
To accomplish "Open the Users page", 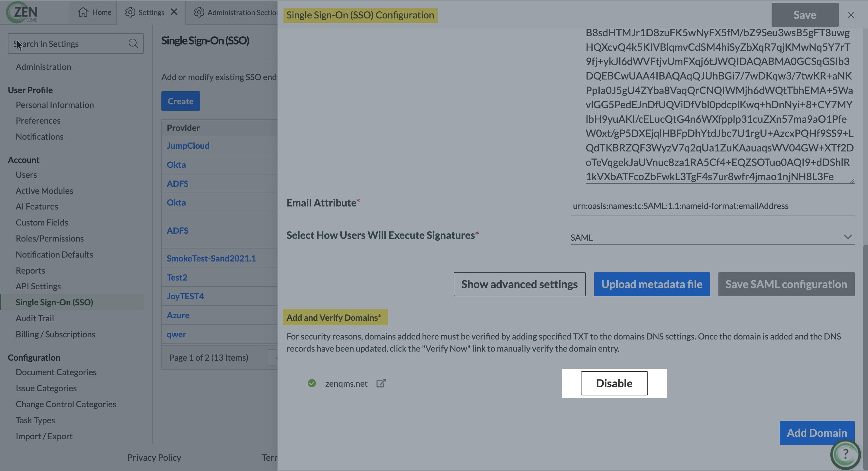I will 26,175.
